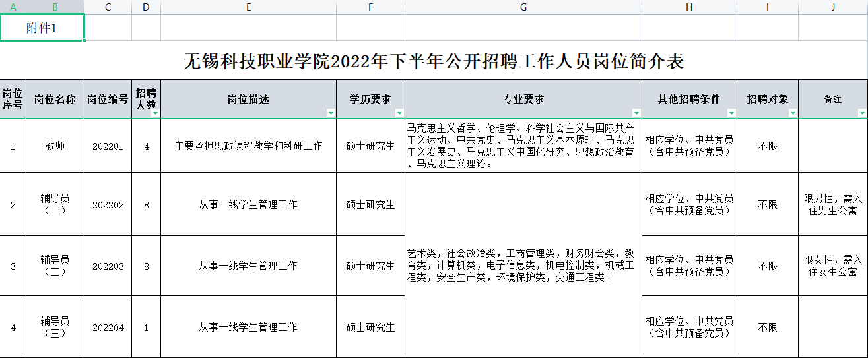Select the 辅导员（一） cell
This screenshot has height=358, width=868.
(55, 204)
